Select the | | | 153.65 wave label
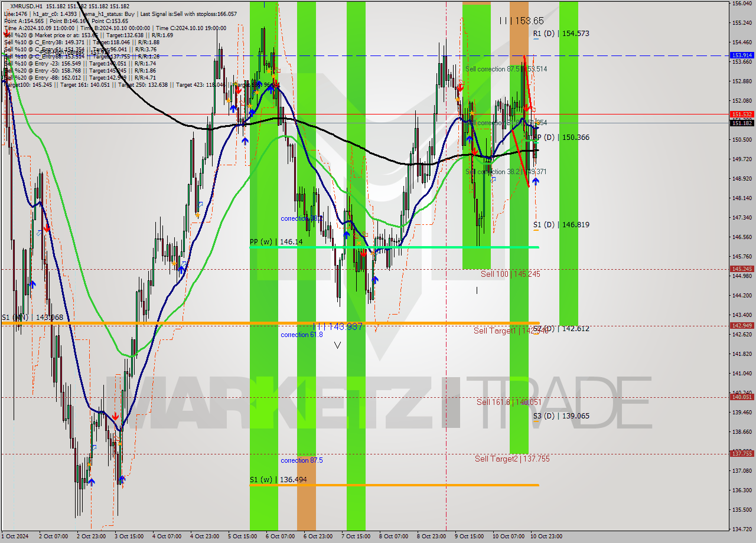This screenshot has width=756, height=543. [x=522, y=20]
